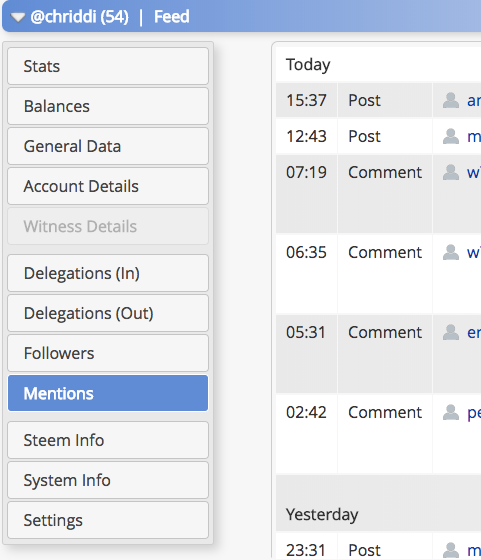This screenshot has height=560, width=481.
Task: View Delegations (In) list
Action: click(108, 273)
